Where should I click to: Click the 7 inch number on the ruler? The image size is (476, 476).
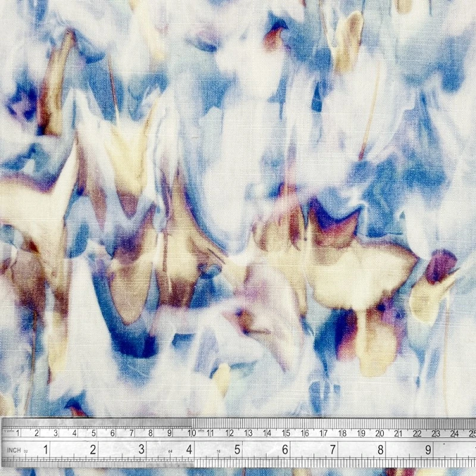coord(333,449)
